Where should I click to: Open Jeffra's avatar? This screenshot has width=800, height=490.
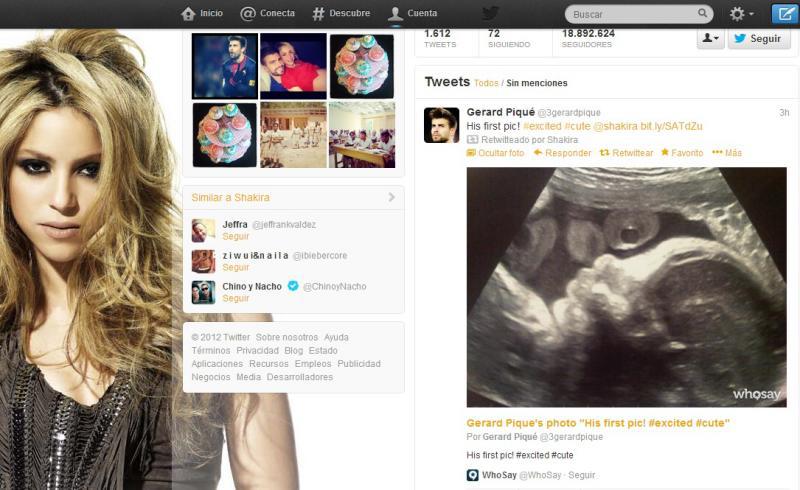(x=203, y=230)
